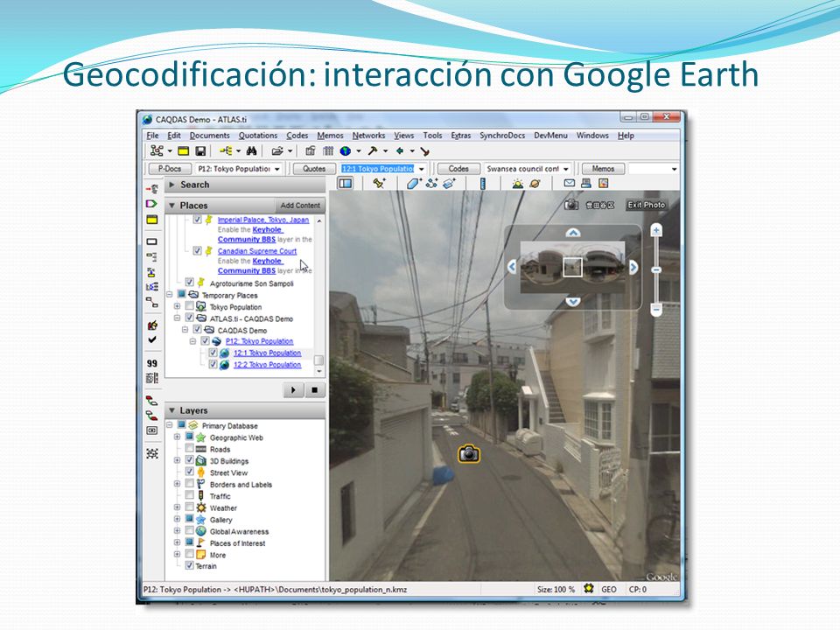This screenshot has height=630, width=840.
Task: Open the Codes menu
Action: (297, 136)
